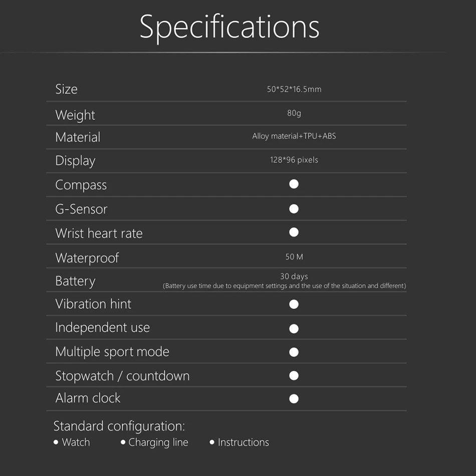Select the Alarm clock dot indicator

tap(294, 399)
